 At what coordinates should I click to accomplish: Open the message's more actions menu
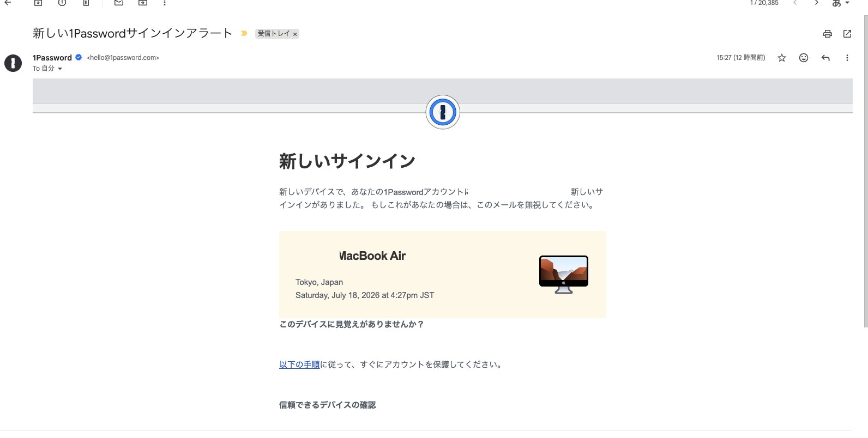tap(847, 58)
